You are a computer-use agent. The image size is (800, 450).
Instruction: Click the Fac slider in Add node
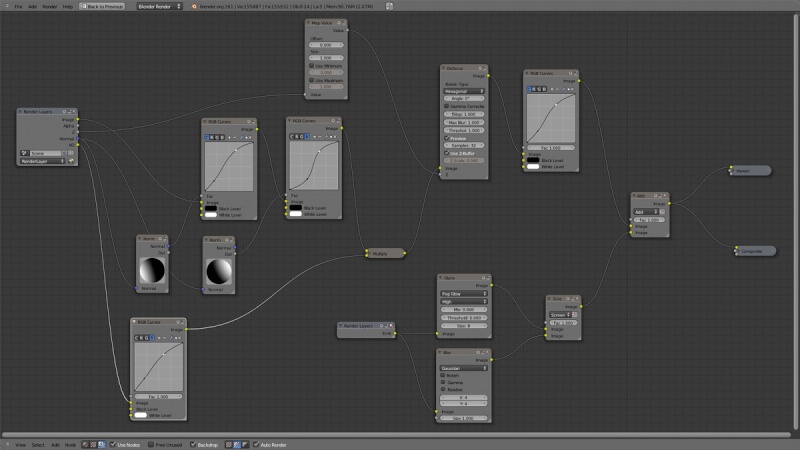649,220
